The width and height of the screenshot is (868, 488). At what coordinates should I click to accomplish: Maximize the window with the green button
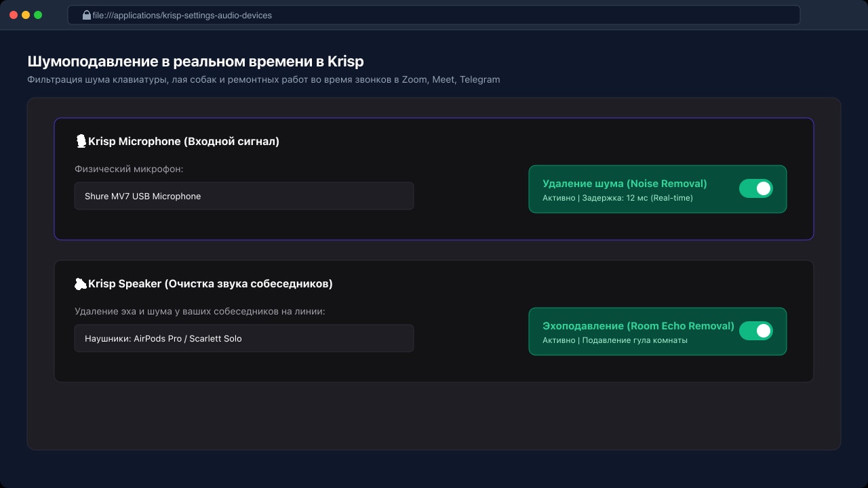click(38, 15)
